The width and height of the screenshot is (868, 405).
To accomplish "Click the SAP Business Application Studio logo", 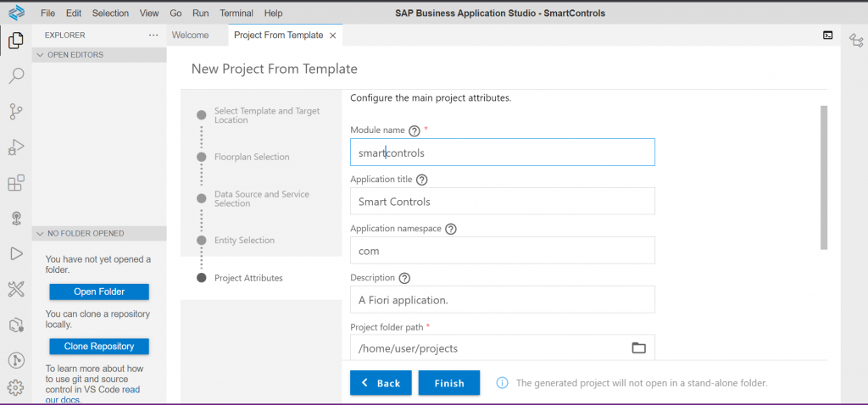I will point(17,12).
